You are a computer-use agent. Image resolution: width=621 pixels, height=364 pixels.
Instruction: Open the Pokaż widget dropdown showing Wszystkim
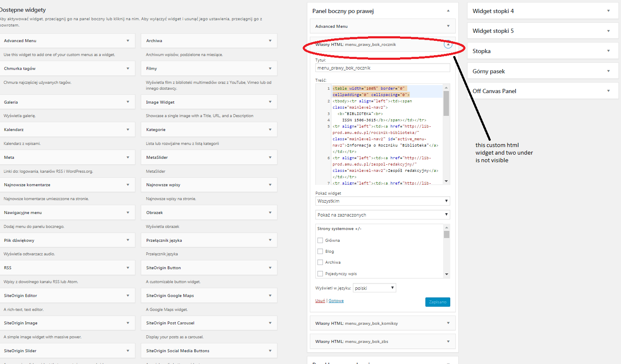(382, 201)
